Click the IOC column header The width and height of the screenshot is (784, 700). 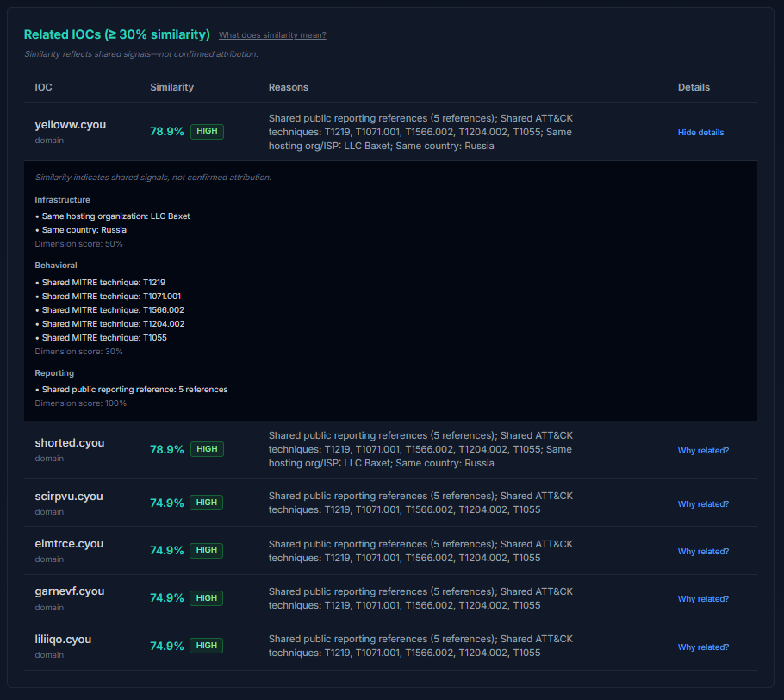click(42, 87)
